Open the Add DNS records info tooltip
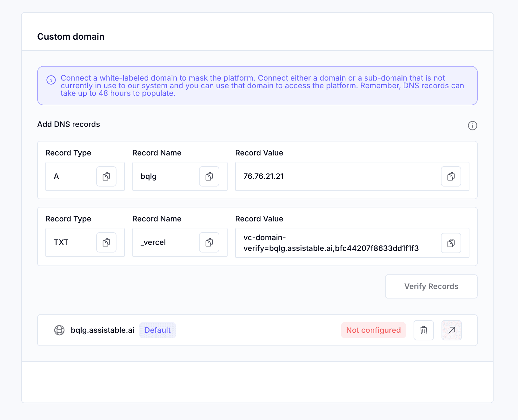 pyautogui.click(x=473, y=126)
